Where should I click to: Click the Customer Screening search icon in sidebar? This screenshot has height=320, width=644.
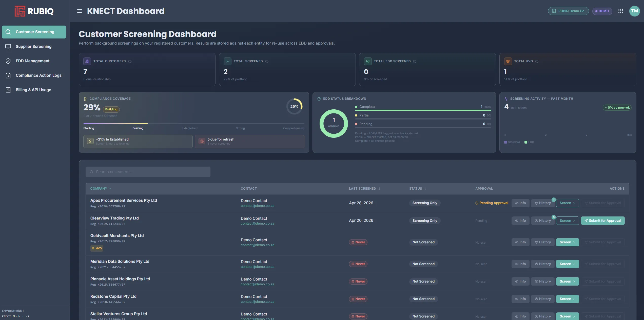click(x=8, y=32)
